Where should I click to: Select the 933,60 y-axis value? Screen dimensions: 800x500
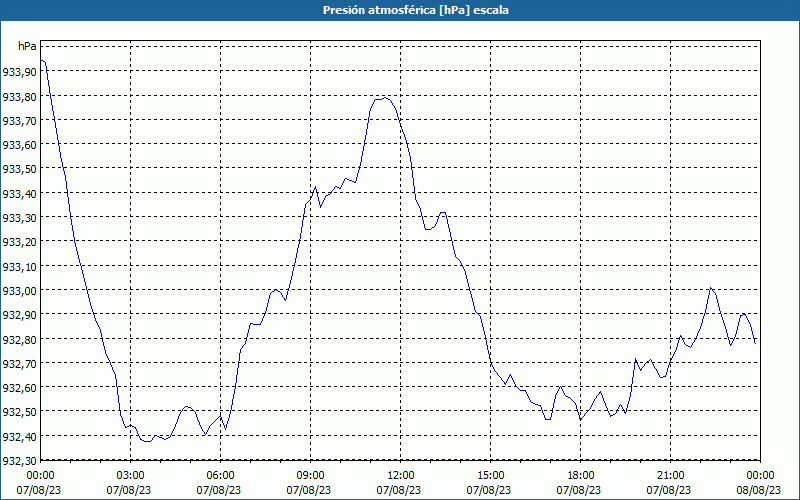(x=20, y=144)
